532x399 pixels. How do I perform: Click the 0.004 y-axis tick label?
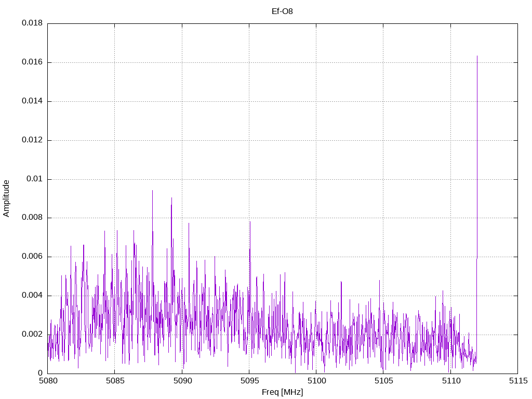point(32,296)
